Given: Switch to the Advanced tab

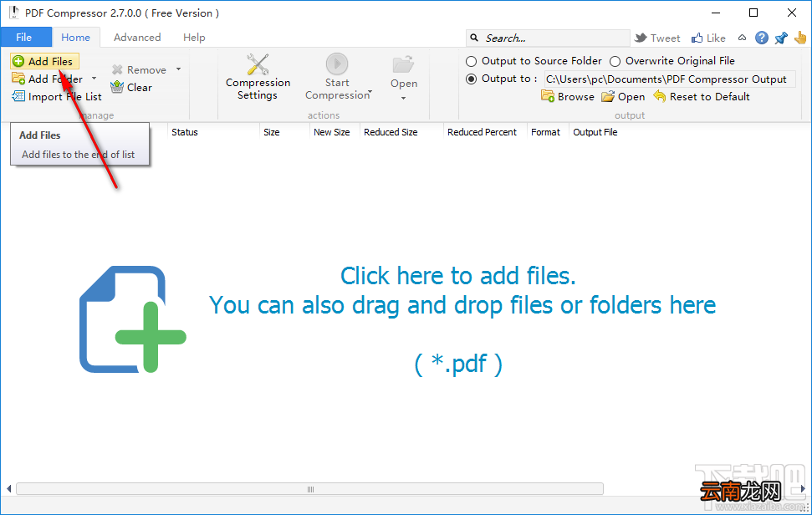Looking at the screenshot, I should [x=137, y=38].
